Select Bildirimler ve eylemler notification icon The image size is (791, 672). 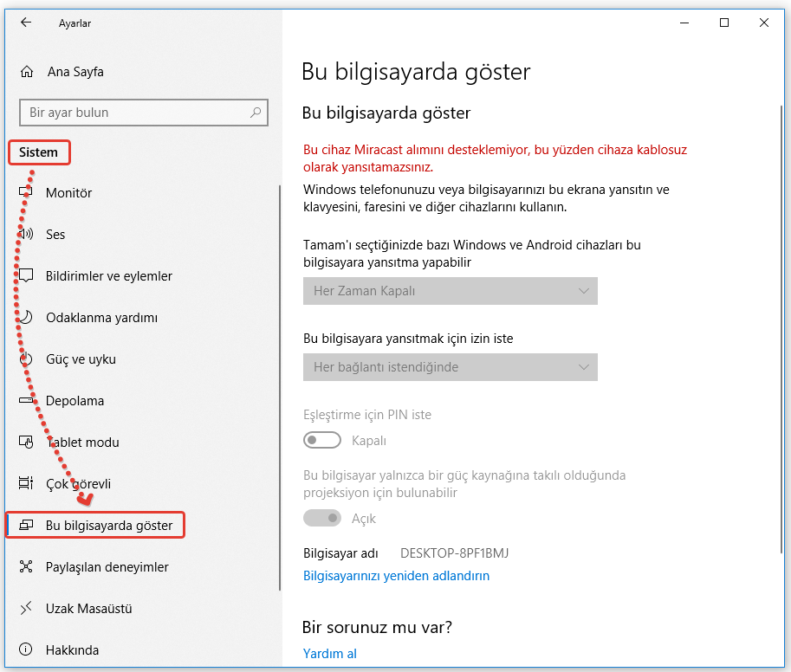pyautogui.click(x=26, y=275)
